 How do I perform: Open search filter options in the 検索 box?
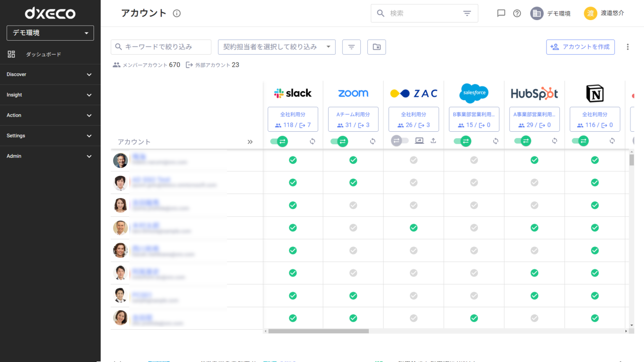pyautogui.click(x=467, y=14)
